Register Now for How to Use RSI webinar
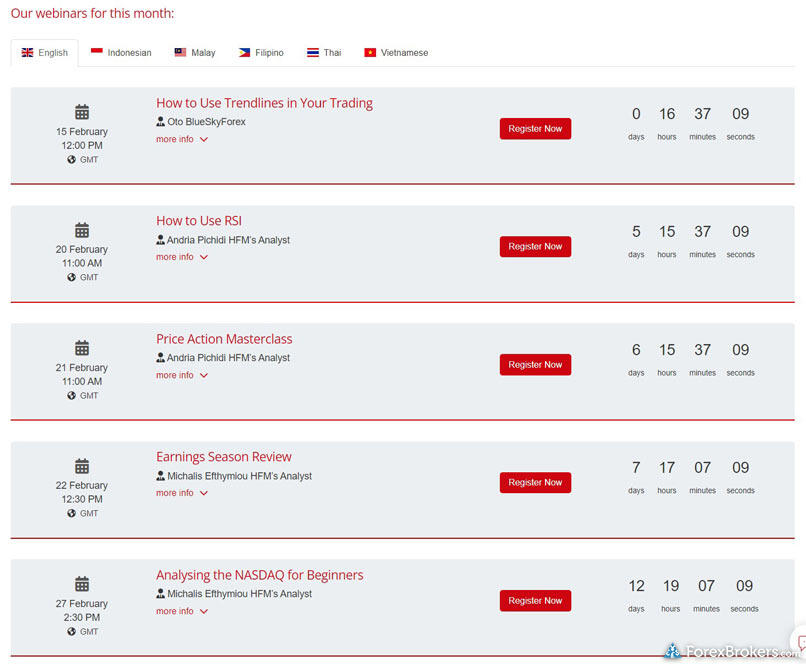Screen dimensions: 806x664 535,247
